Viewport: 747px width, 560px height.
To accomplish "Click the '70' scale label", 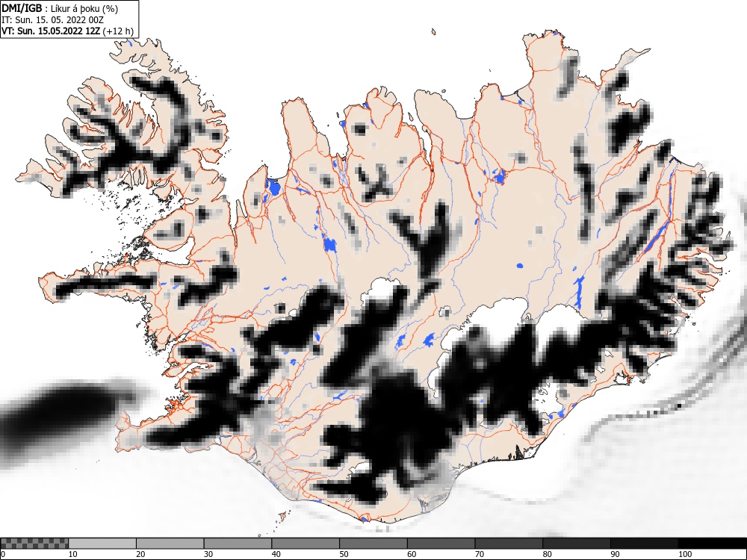I will pos(480,554).
